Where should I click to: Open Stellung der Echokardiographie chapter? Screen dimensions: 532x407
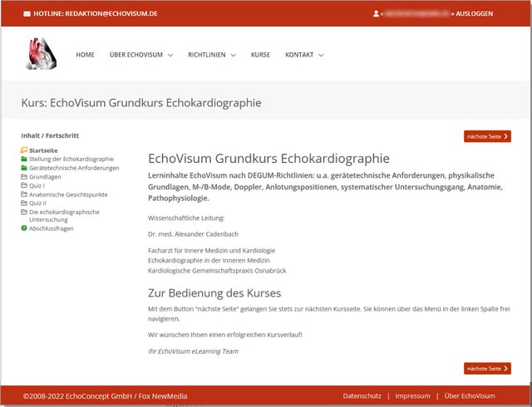tap(71, 159)
